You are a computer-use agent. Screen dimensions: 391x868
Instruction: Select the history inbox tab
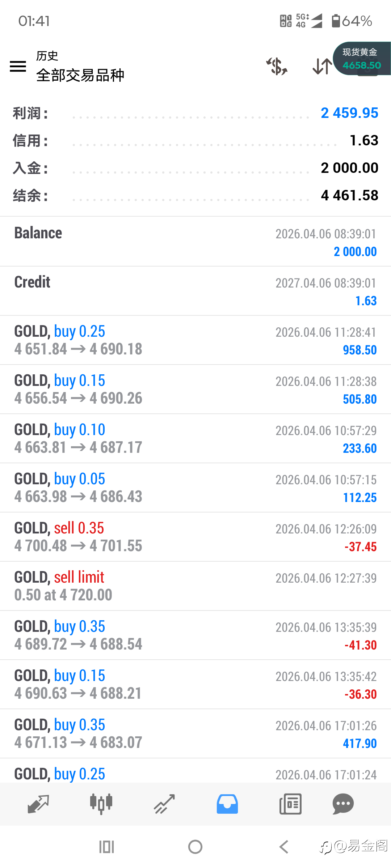(x=227, y=804)
